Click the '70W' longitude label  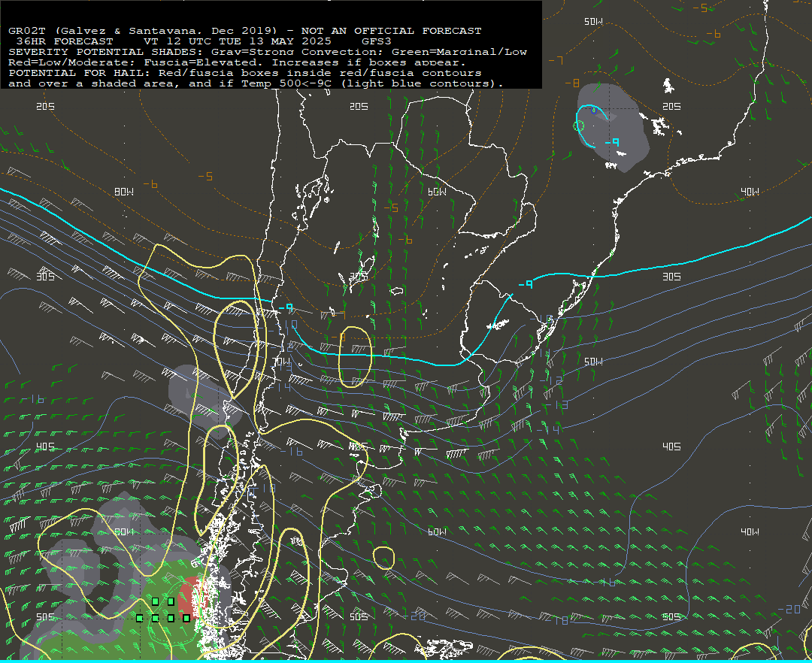[282, 361]
